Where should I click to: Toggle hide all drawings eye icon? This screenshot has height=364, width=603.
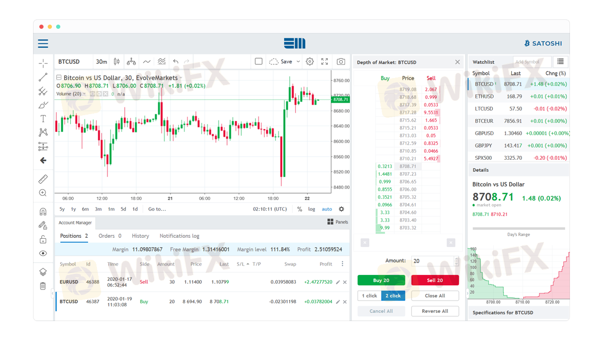pyautogui.click(x=43, y=253)
